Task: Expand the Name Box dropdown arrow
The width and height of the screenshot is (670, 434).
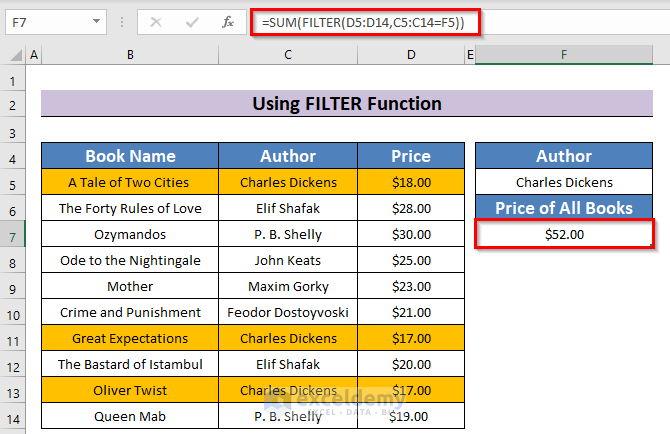Action: pos(96,21)
